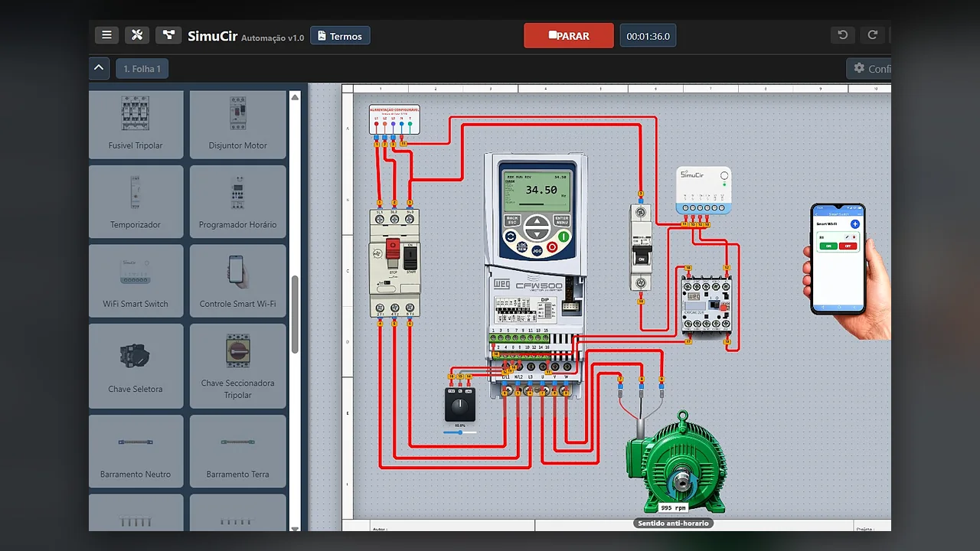The height and width of the screenshot is (551, 980).
Task: Click the potentiometer slider below the knob
Action: [x=459, y=432]
